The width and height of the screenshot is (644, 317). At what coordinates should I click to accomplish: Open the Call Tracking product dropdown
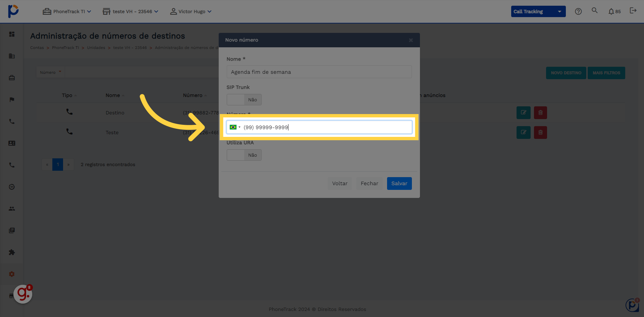[x=538, y=11]
